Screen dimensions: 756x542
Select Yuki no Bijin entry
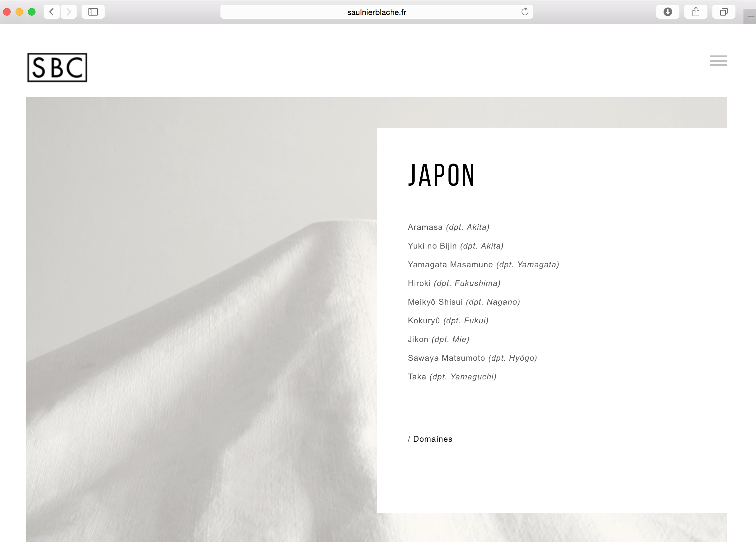(455, 246)
